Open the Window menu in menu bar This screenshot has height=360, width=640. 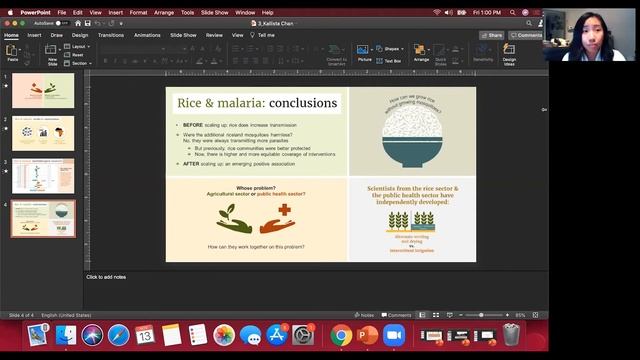point(245,13)
